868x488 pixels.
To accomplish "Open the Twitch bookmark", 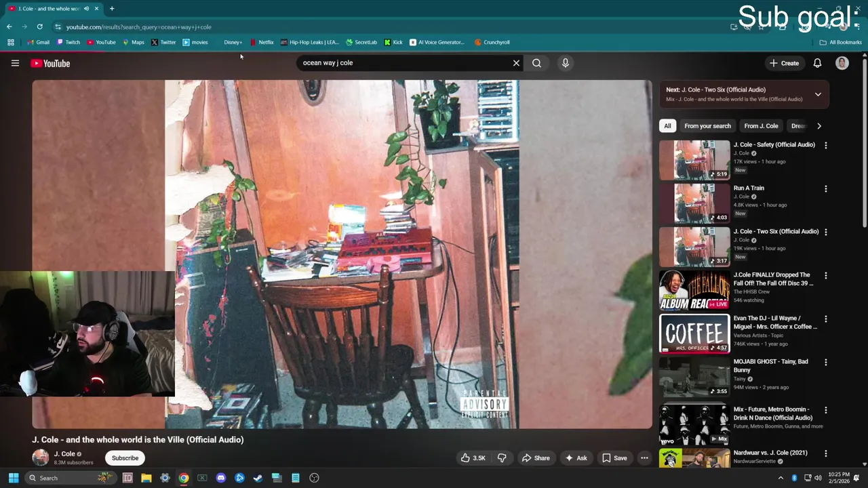I will 68,42.
